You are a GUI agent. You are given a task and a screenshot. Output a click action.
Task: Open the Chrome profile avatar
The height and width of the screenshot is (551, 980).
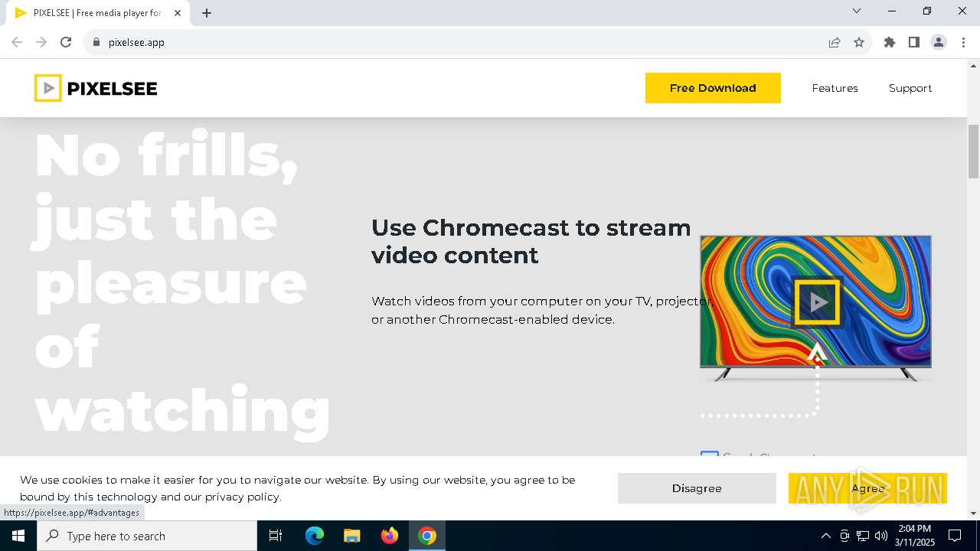click(x=939, y=42)
